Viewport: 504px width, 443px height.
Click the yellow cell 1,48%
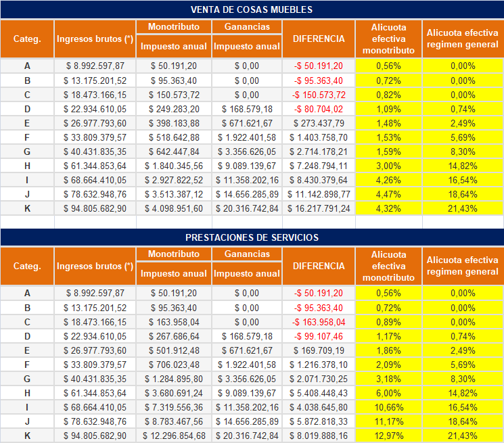click(388, 123)
